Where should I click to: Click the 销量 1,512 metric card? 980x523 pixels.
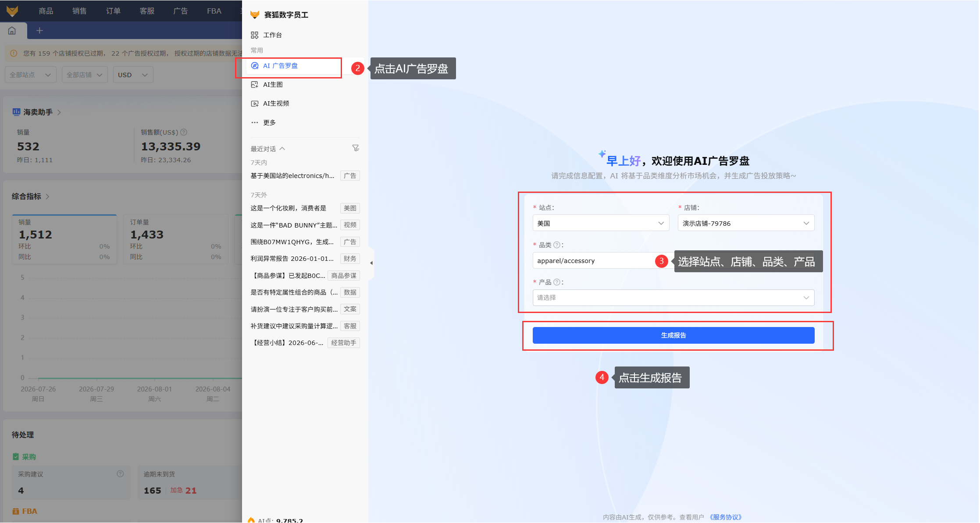click(64, 239)
